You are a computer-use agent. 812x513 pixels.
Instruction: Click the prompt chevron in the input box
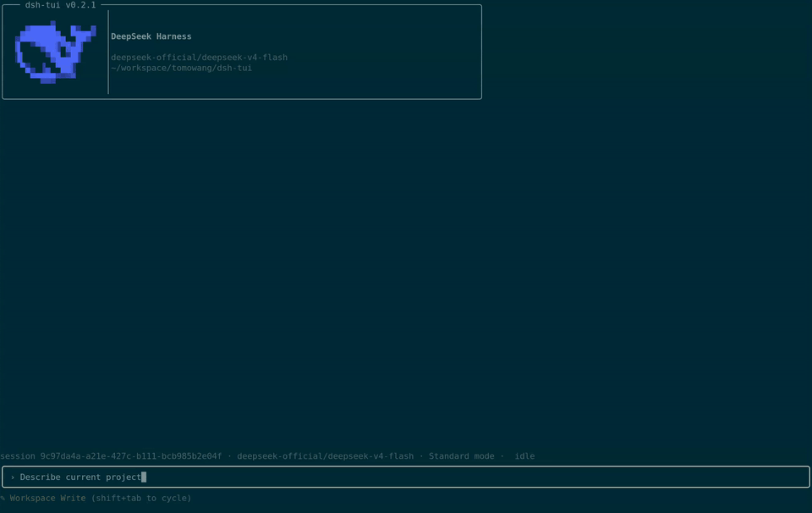tap(13, 477)
